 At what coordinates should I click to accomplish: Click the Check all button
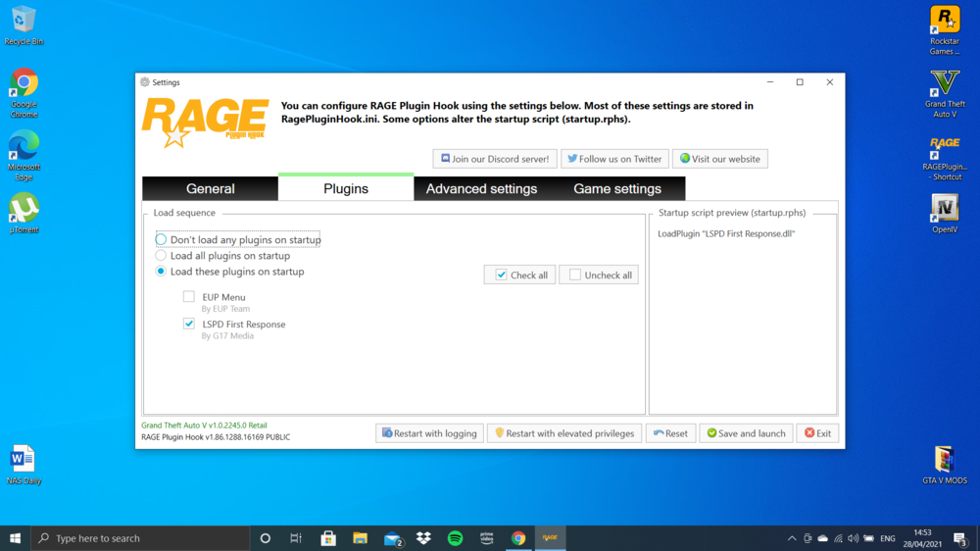(x=520, y=275)
